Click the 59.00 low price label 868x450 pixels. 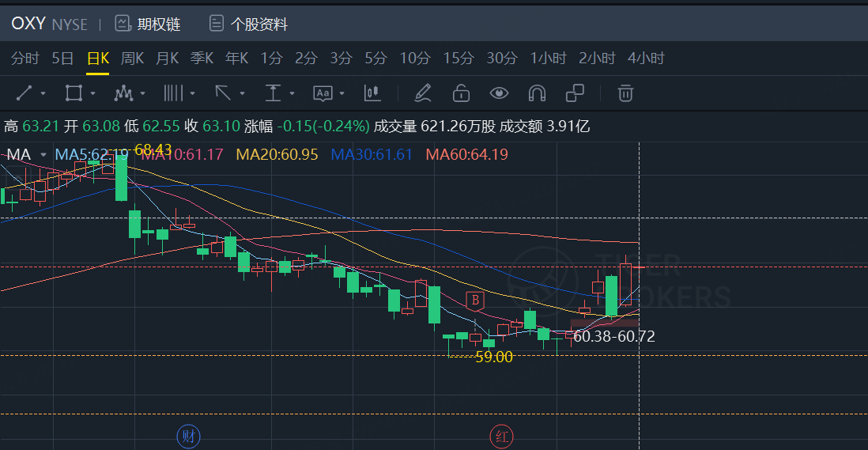494,357
